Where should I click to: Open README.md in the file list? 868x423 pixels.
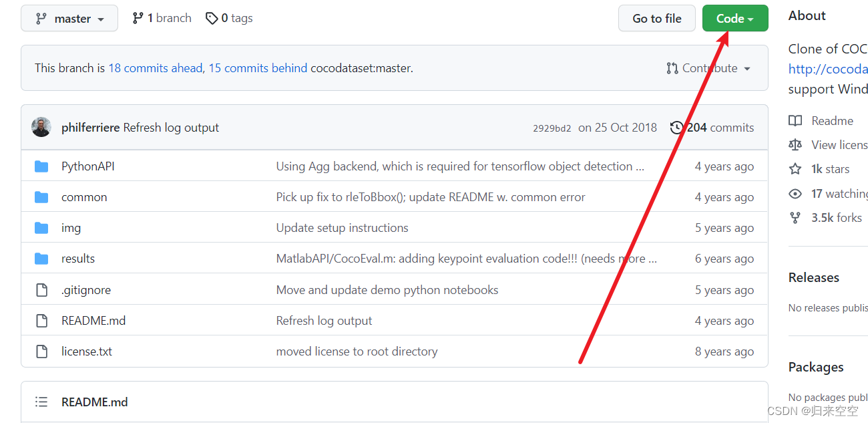coord(93,321)
